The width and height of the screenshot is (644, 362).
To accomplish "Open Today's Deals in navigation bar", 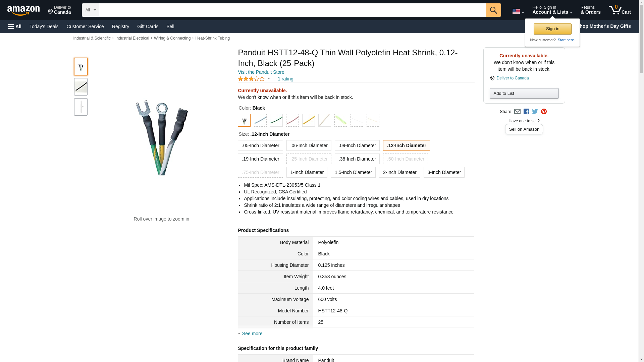I will [x=44, y=26].
